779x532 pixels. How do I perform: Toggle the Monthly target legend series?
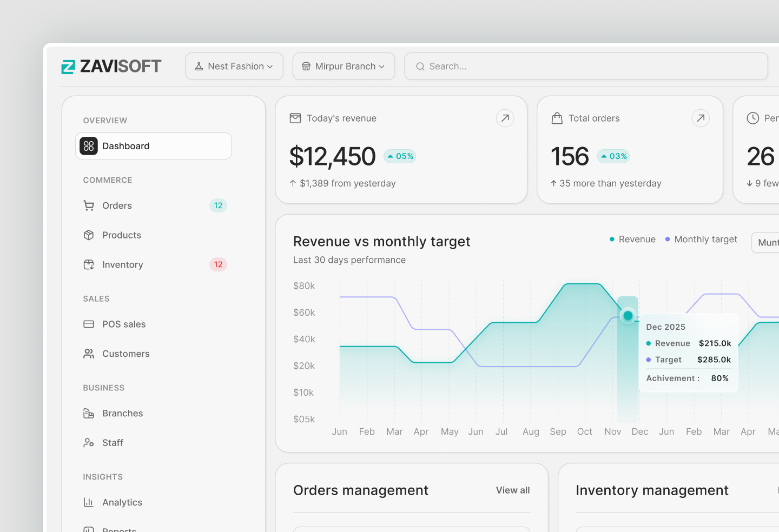coord(701,239)
